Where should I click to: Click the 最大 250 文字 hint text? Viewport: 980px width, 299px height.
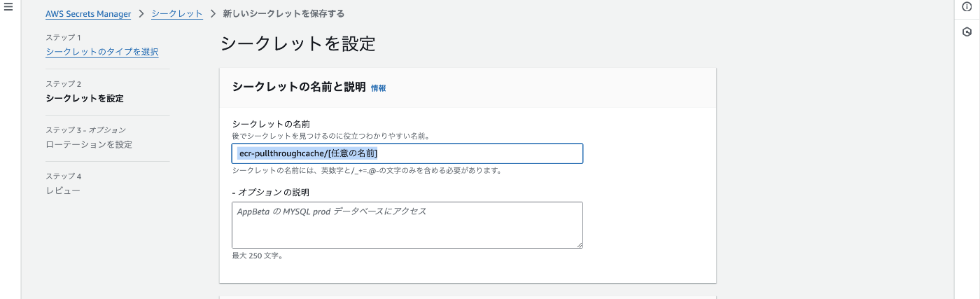point(257,256)
